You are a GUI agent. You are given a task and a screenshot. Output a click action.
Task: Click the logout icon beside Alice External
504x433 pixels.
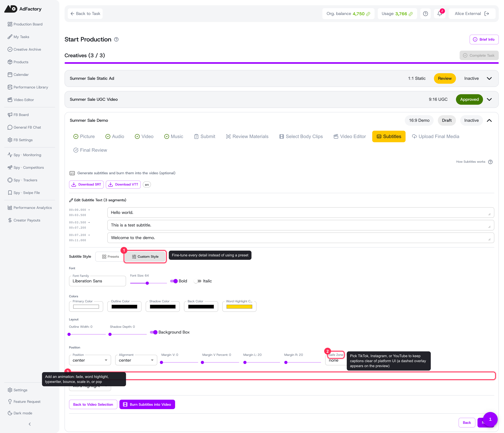pyautogui.click(x=487, y=14)
